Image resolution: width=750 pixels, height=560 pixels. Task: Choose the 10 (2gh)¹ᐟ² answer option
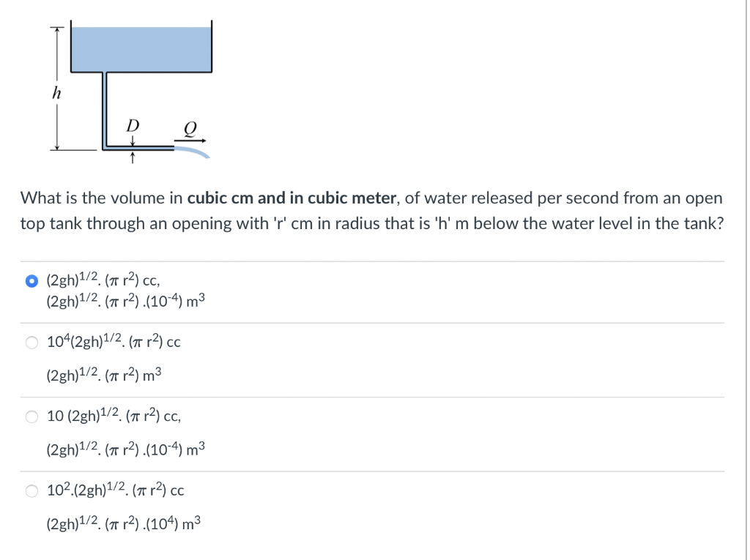click(31, 417)
